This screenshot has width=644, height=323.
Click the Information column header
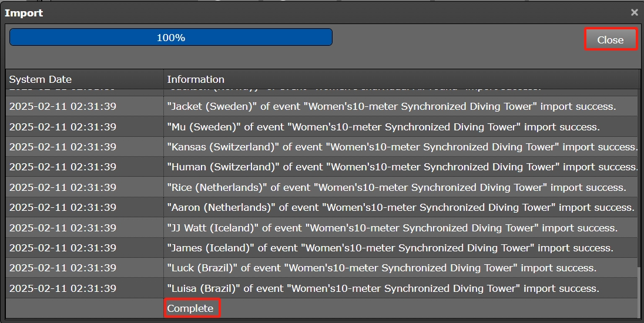tap(196, 79)
